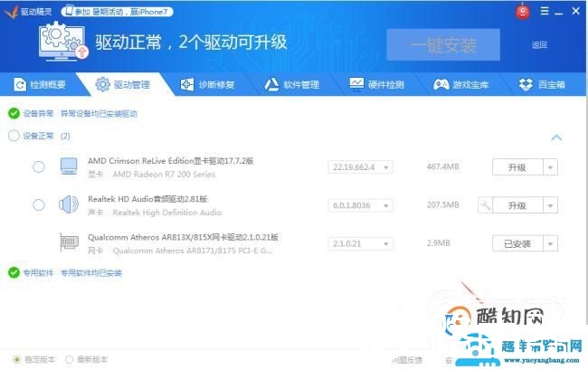Open version dropdown showing 2.1.0.21
This screenshot has height=370, width=588.
(360, 243)
